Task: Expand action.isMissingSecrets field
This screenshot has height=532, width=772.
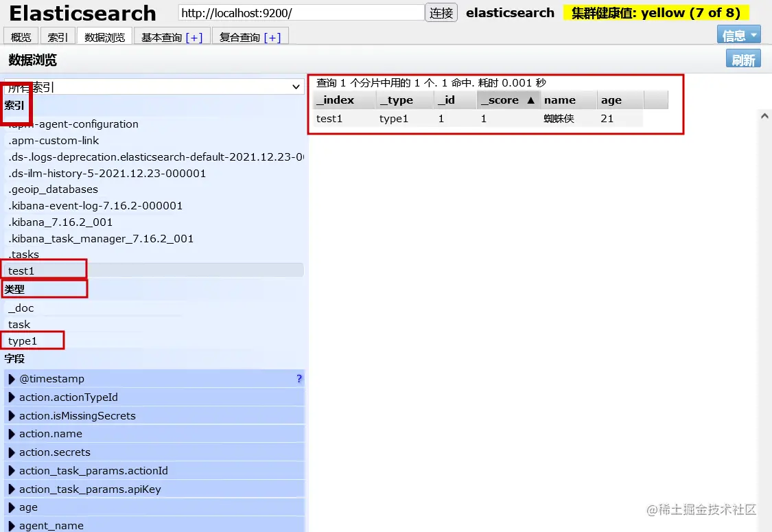Action: [12, 416]
